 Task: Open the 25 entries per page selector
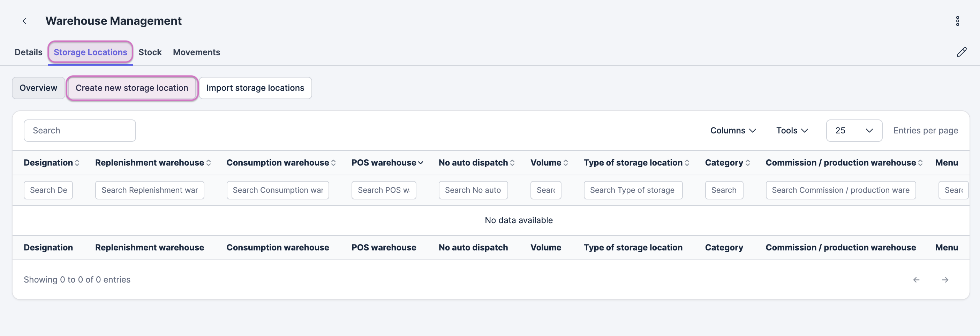[854, 131]
